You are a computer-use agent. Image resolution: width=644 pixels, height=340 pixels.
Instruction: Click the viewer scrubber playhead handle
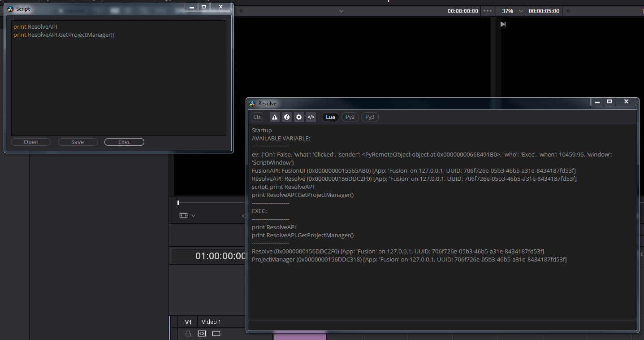point(178,203)
